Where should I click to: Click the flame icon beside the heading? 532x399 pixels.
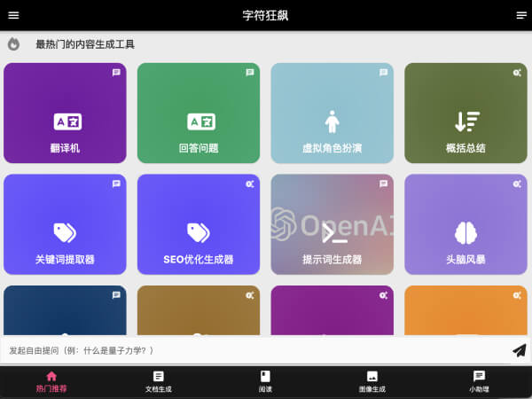click(x=13, y=44)
